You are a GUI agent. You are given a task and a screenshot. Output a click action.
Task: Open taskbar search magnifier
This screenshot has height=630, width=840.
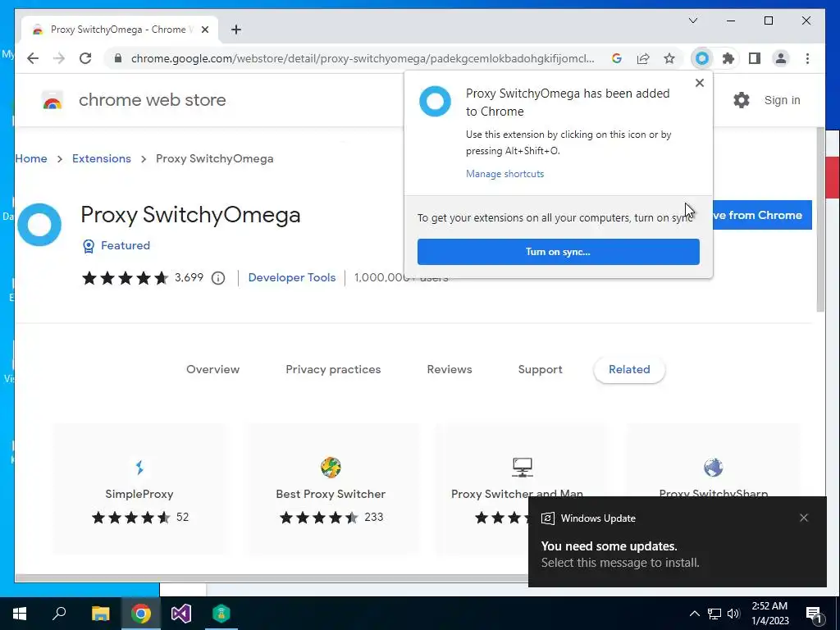(59, 614)
